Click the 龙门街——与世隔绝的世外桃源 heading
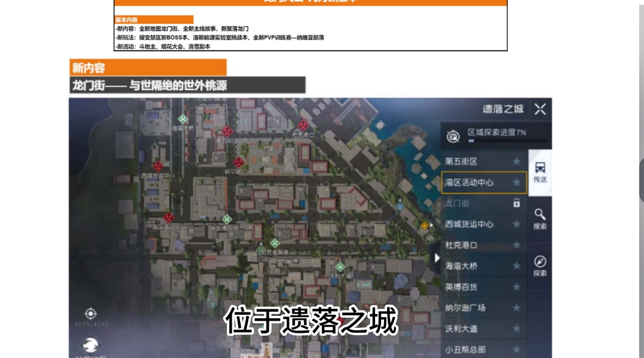644x358 pixels. point(187,85)
